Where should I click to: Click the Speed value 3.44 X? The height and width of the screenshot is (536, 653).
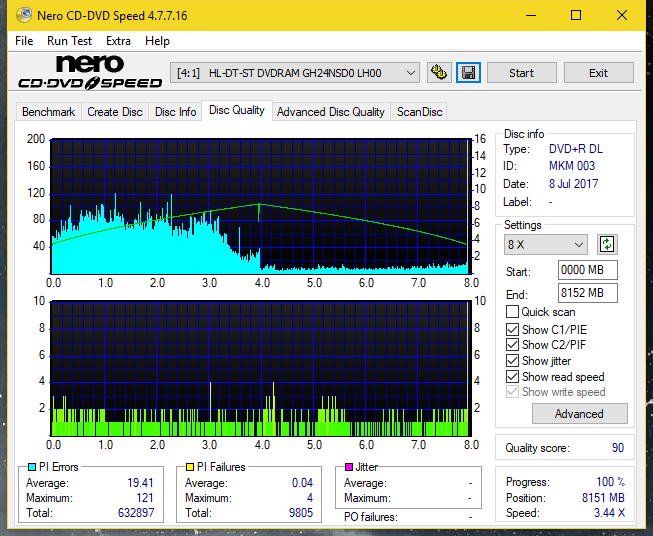click(609, 513)
